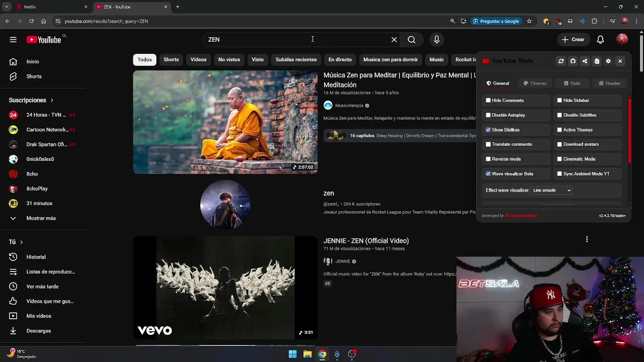Open the YouTube hamburger guide menu

click(x=13, y=40)
